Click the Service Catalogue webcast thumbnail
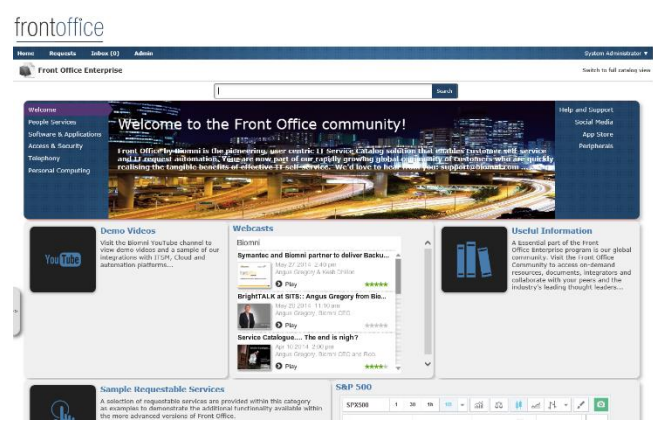The height and width of the screenshot is (427, 653). pyautogui.click(x=254, y=357)
